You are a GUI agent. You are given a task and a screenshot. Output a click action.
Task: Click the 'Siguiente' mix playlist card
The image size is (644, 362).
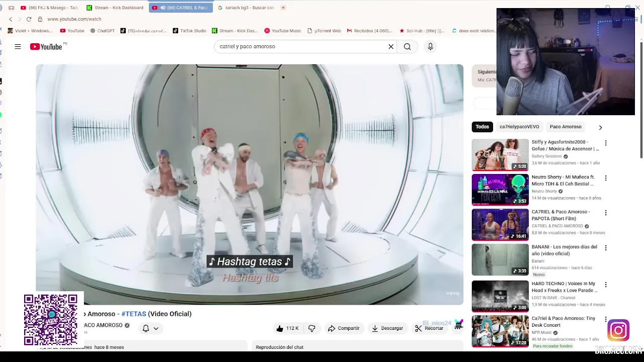tap(484, 75)
